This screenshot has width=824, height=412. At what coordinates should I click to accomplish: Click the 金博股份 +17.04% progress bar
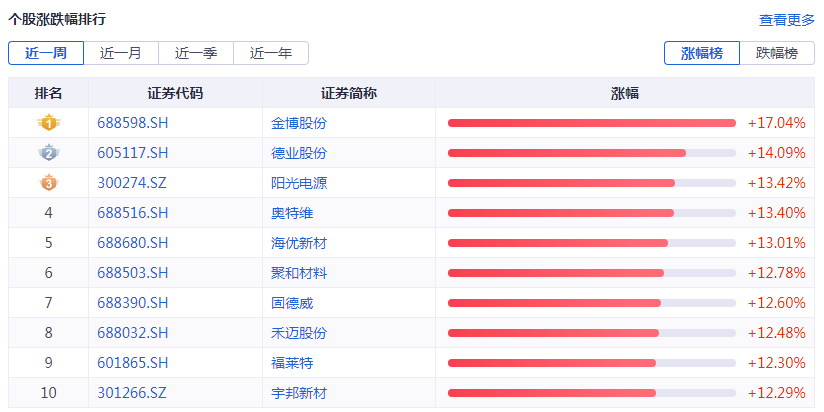click(x=591, y=123)
